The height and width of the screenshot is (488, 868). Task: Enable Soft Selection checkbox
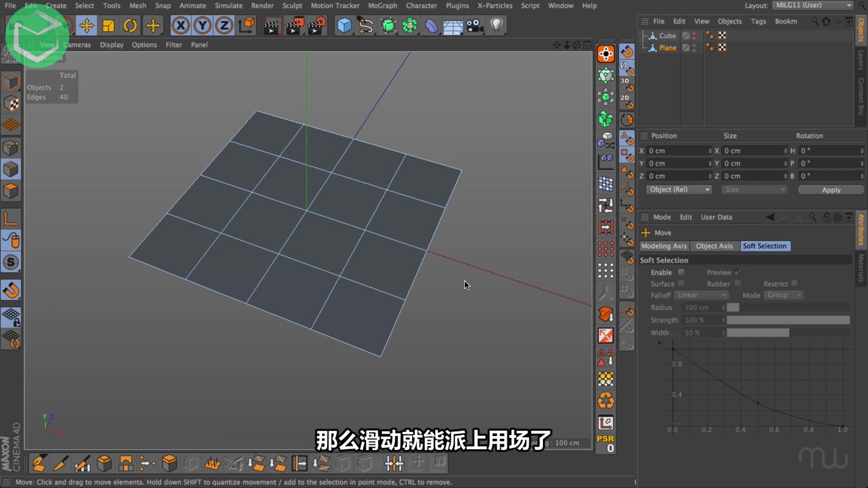click(x=681, y=272)
